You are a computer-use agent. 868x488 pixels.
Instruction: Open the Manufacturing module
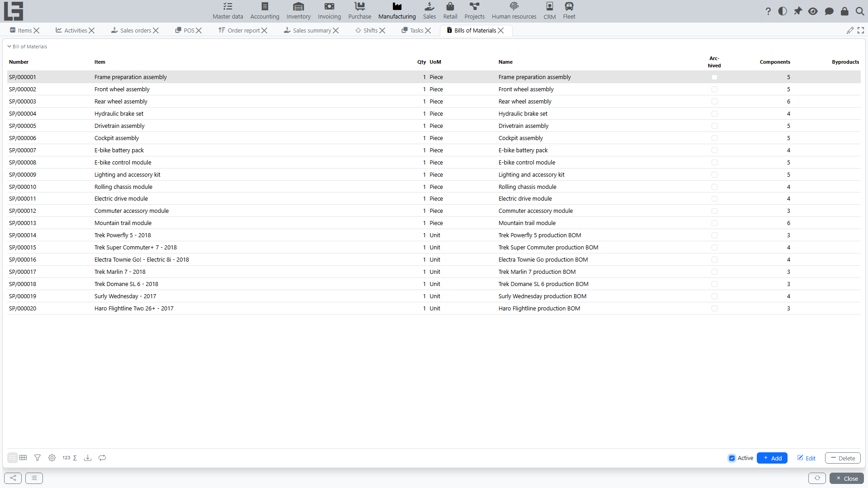click(x=397, y=11)
